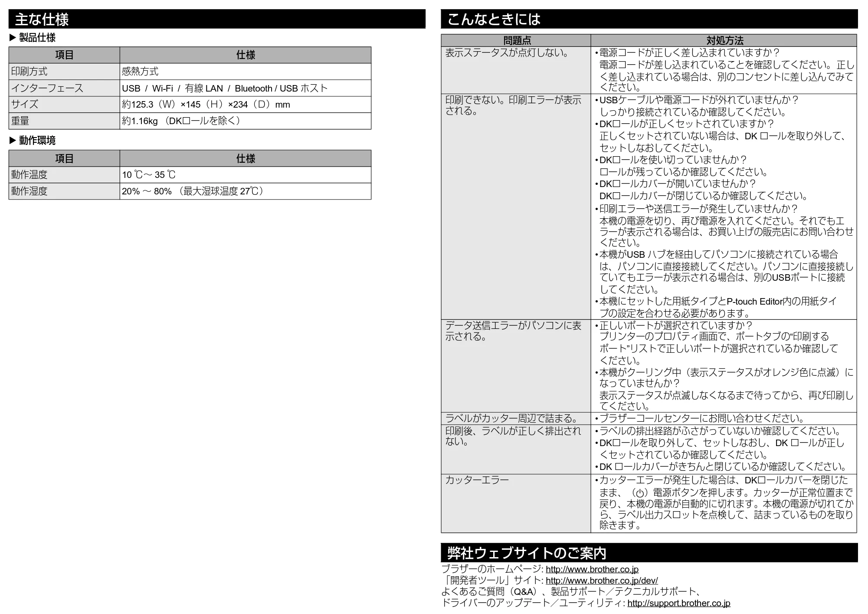Open the http://www.brother.co.jp homepage link
The height and width of the screenshot is (614, 868).
click(x=592, y=569)
